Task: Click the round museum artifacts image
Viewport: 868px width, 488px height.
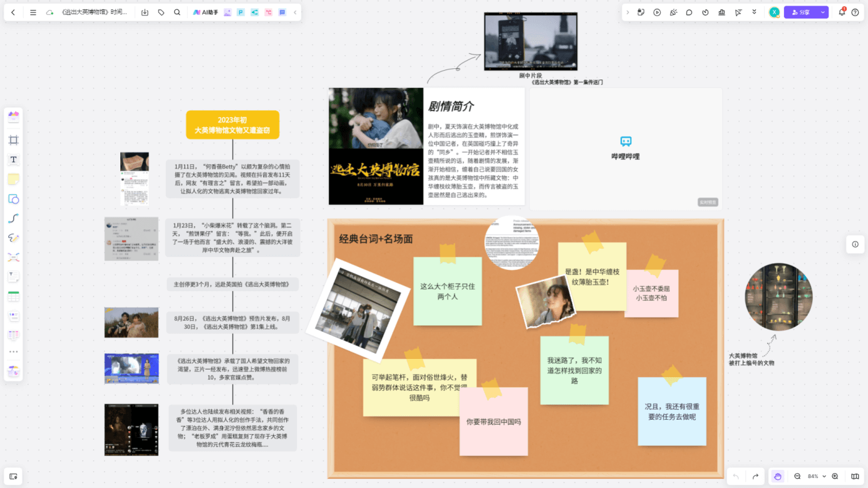Action: click(x=778, y=297)
